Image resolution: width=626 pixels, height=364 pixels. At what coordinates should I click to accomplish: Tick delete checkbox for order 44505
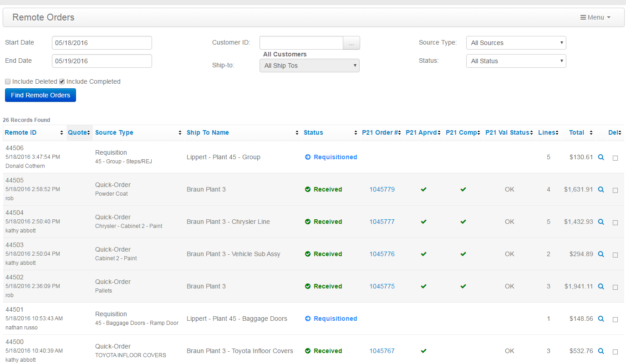pos(615,191)
